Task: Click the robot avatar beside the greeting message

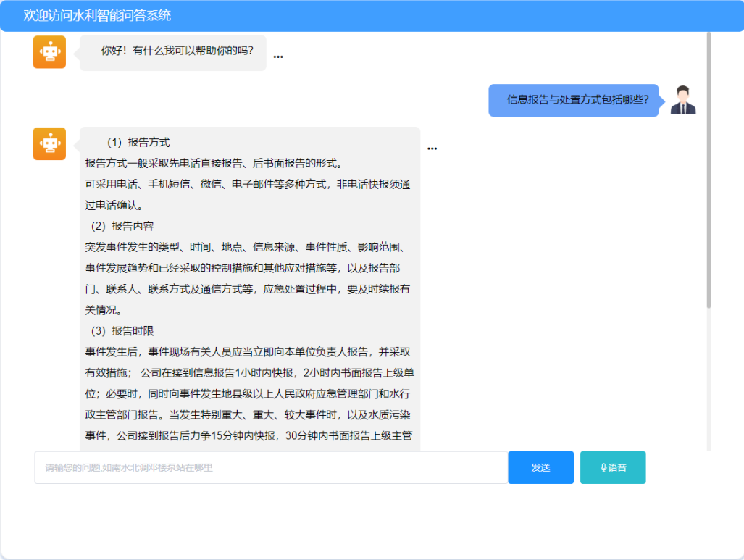Action: coord(49,52)
